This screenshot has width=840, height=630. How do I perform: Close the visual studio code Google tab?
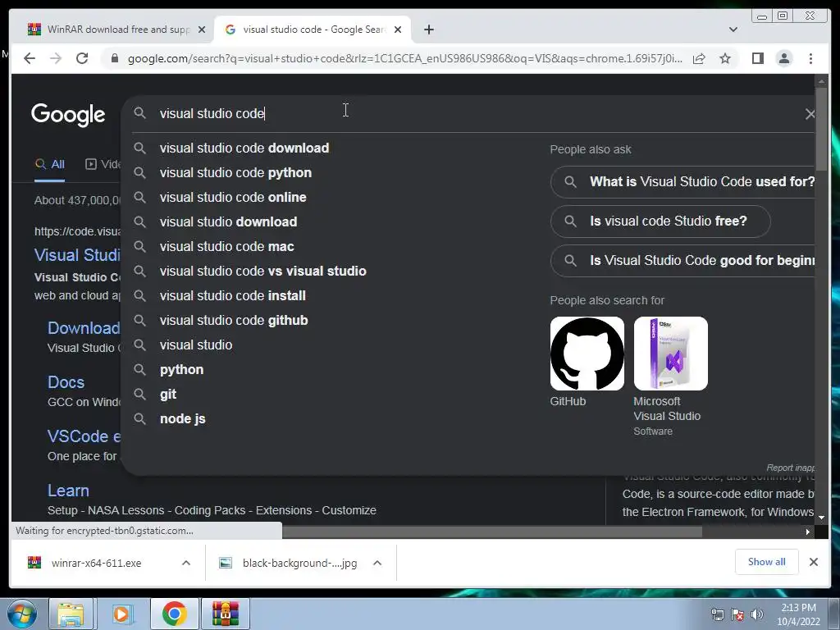point(398,30)
